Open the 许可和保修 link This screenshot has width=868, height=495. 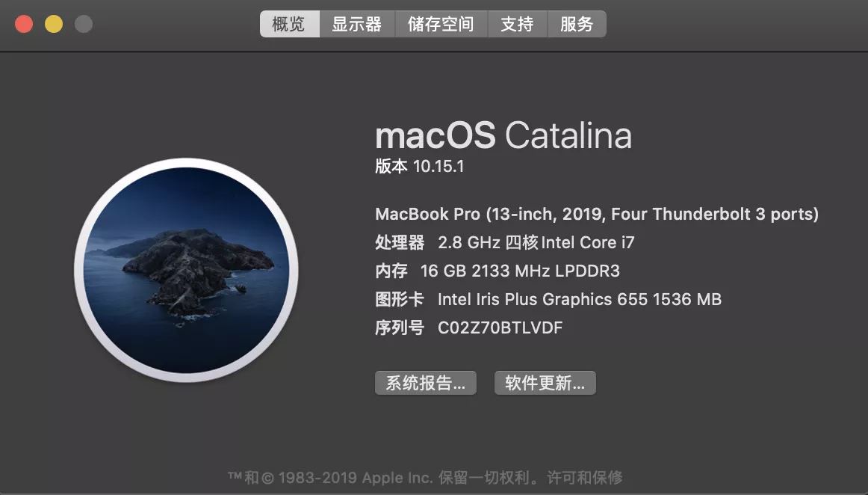(x=585, y=477)
